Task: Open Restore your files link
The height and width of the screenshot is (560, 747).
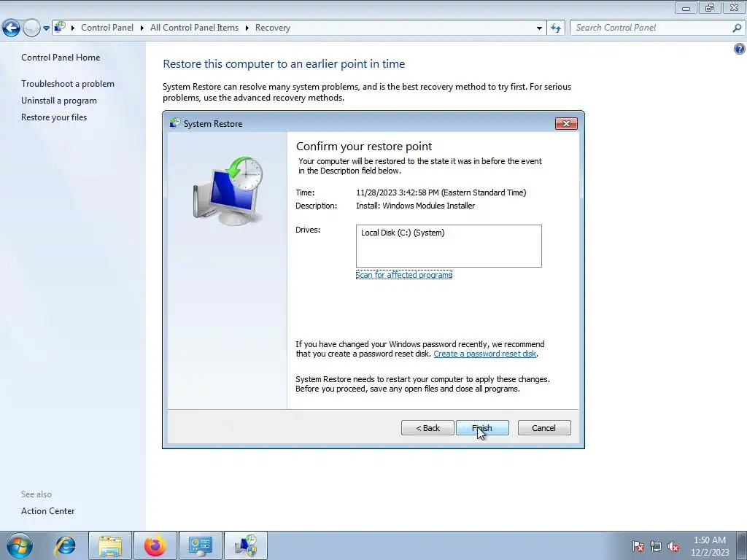Action: click(x=54, y=117)
